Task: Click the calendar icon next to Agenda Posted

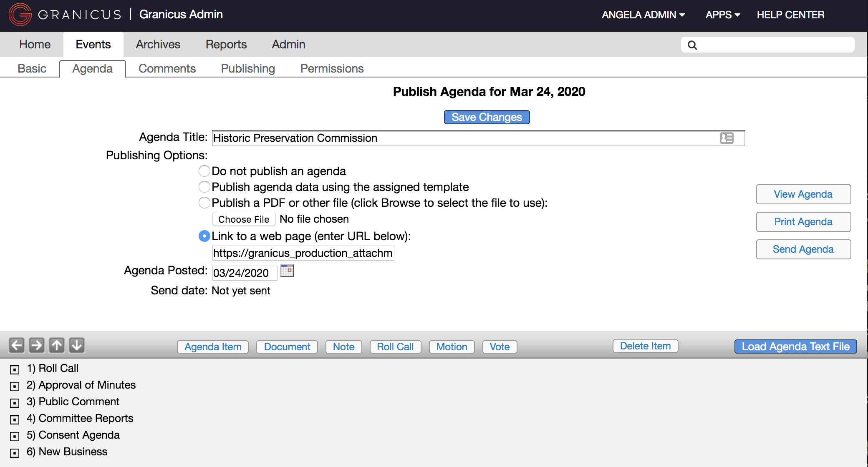Action: [287, 271]
